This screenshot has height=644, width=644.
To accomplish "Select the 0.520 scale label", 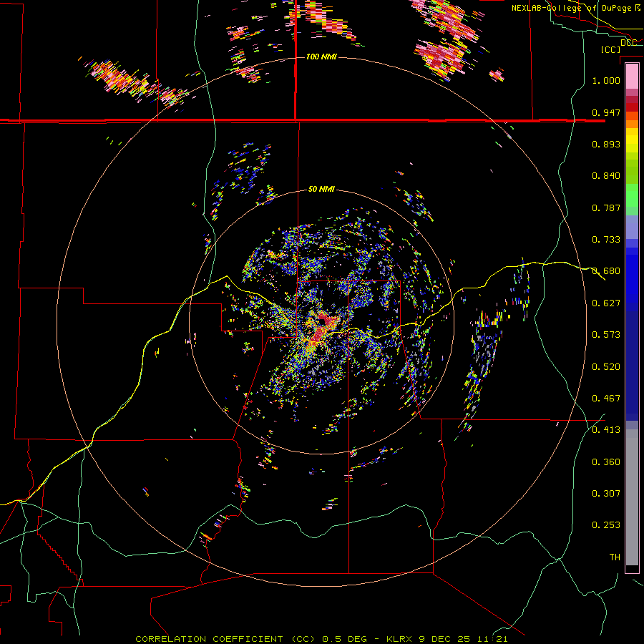I will point(606,367).
